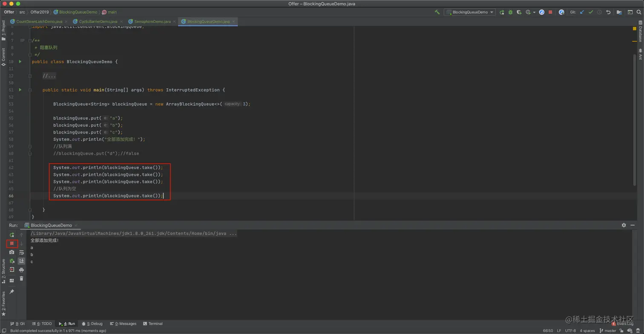Open the Terminal tool window tab
Image resolution: width=644 pixels, height=334 pixels.
tap(153, 324)
